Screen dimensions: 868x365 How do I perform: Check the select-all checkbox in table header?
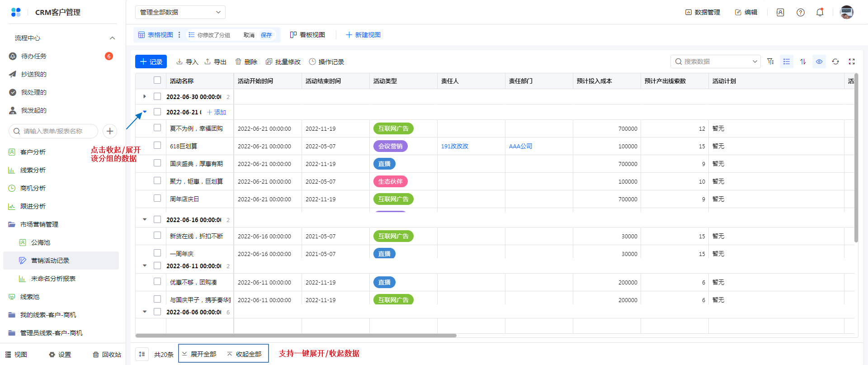(x=157, y=81)
